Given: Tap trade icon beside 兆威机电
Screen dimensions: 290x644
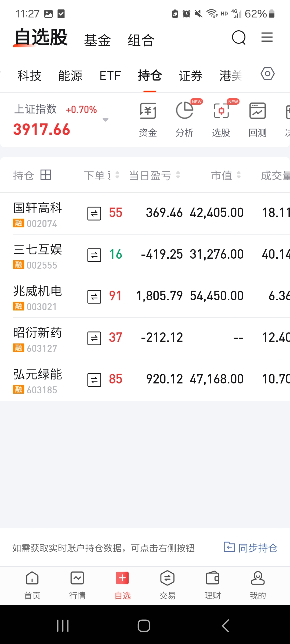Looking at the screenshot, I should [x=94, y=297].
